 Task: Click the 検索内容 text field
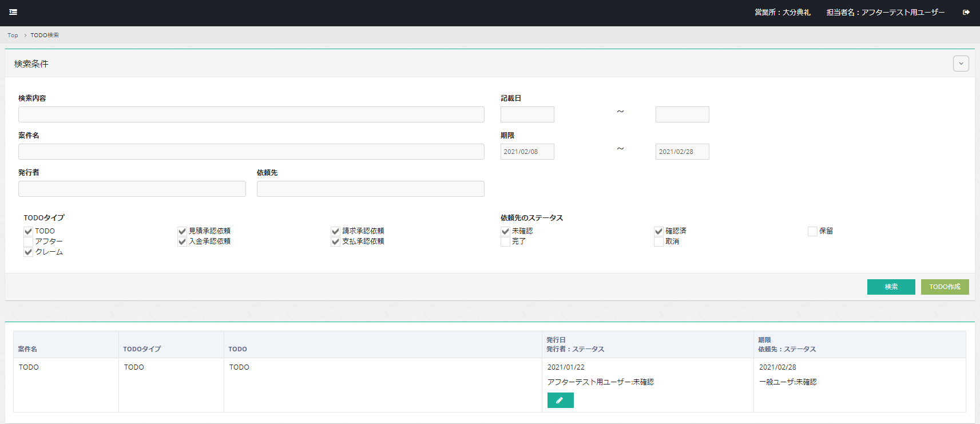251,114
